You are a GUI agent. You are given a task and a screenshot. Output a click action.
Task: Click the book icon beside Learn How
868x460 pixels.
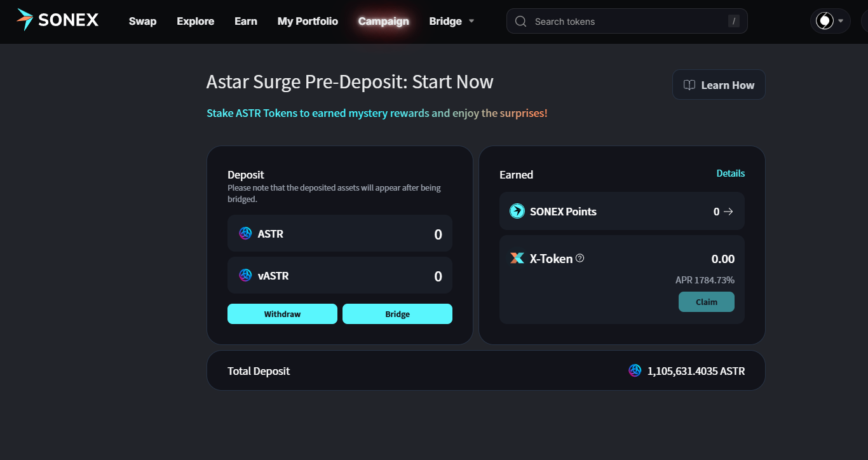point(689,85)
